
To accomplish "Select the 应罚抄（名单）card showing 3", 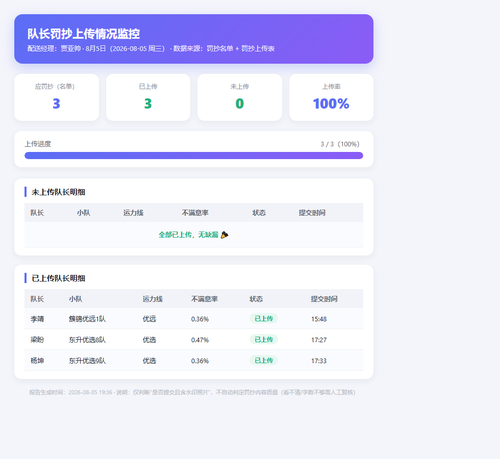I will [x=57, y=97].
